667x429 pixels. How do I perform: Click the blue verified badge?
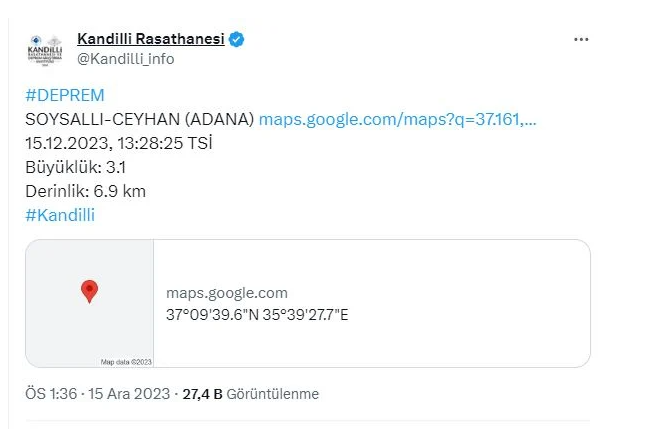236,39
